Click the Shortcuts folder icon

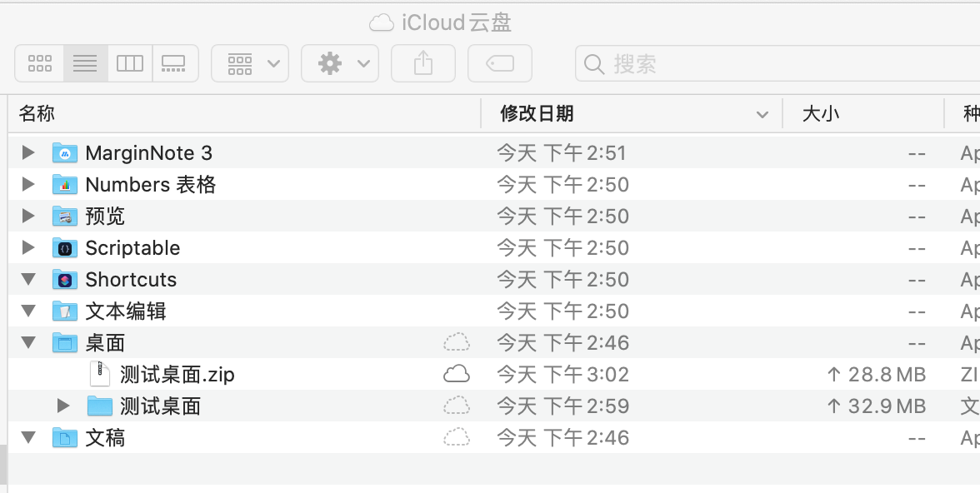tap(65, 280)
